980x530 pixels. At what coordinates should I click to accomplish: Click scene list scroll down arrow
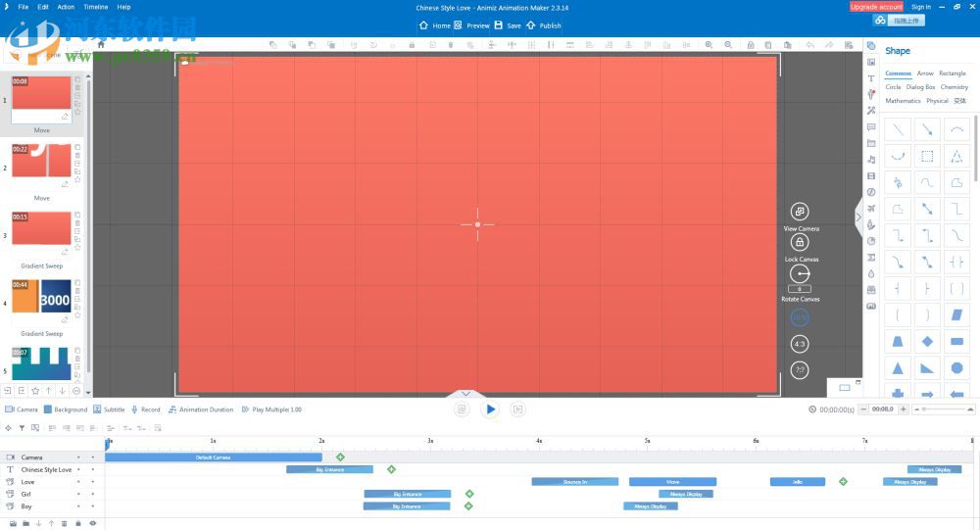click(88, 393)
